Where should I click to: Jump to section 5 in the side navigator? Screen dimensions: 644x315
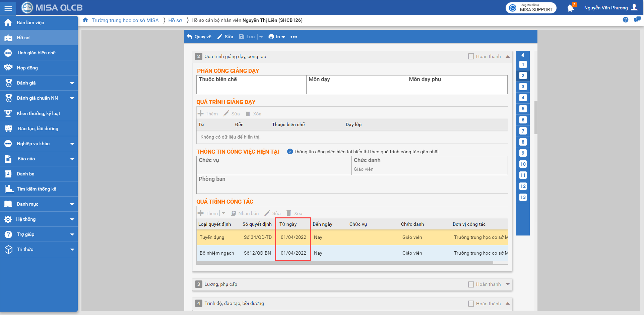tap(523, 109)
